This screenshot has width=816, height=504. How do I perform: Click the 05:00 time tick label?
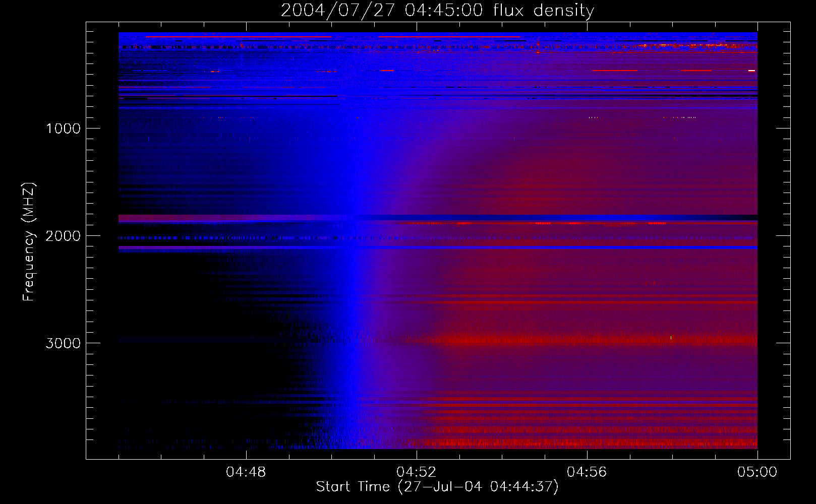(x=757, y=472)
